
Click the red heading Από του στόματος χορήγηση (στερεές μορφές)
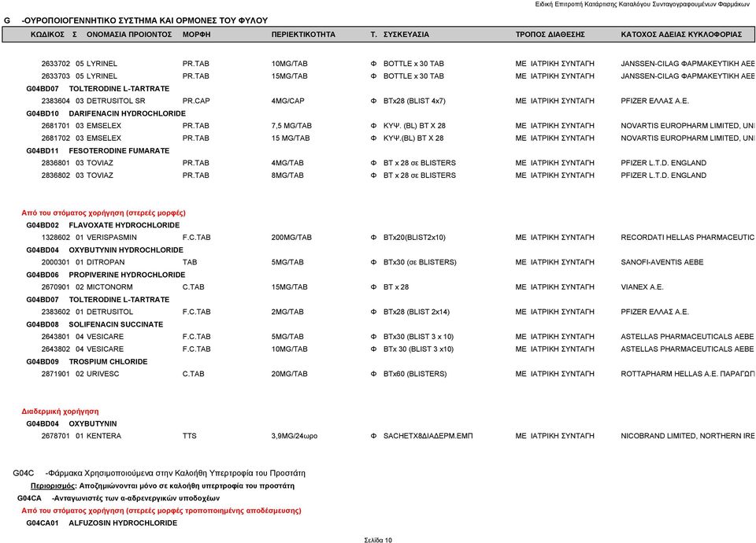point(104,213)
